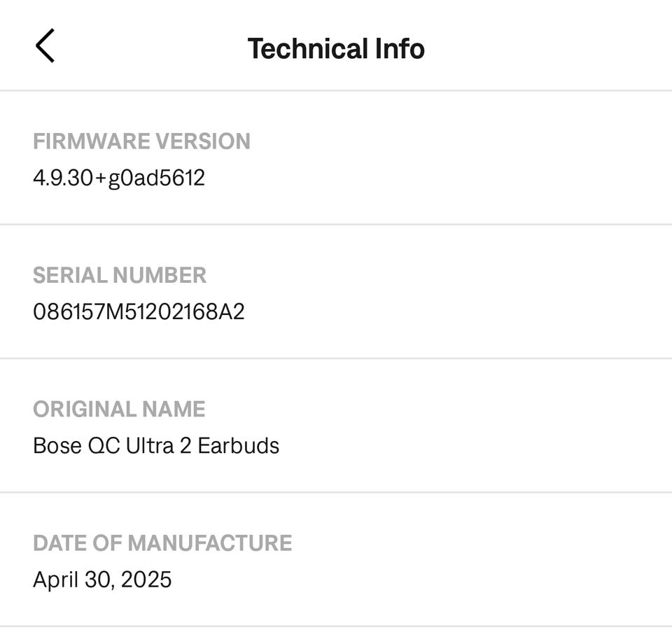Tap the serial number 086157M51202168A2
Image resolution: width=672 pixels, height=630 pixels.
click(139, 311)
